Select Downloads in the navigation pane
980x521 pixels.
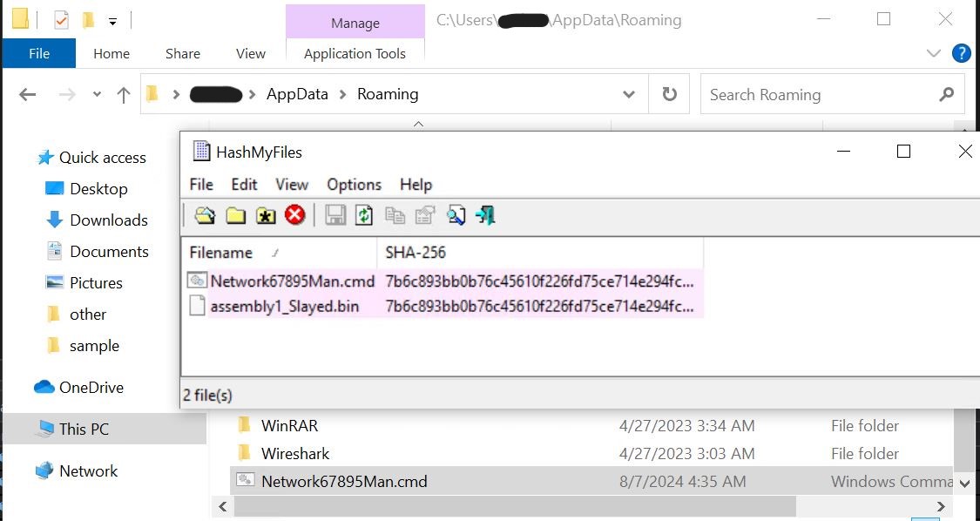click(109, 220)
